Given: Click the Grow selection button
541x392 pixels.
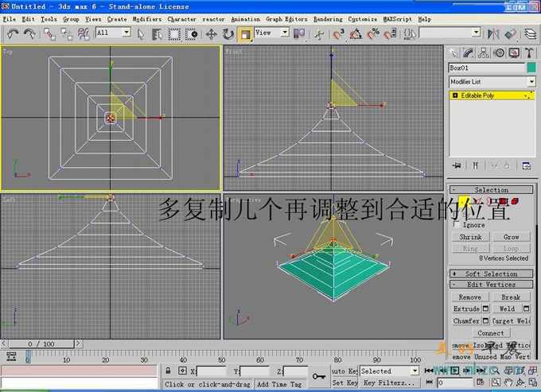Looking at the screenshot, I should pos(511,237).
